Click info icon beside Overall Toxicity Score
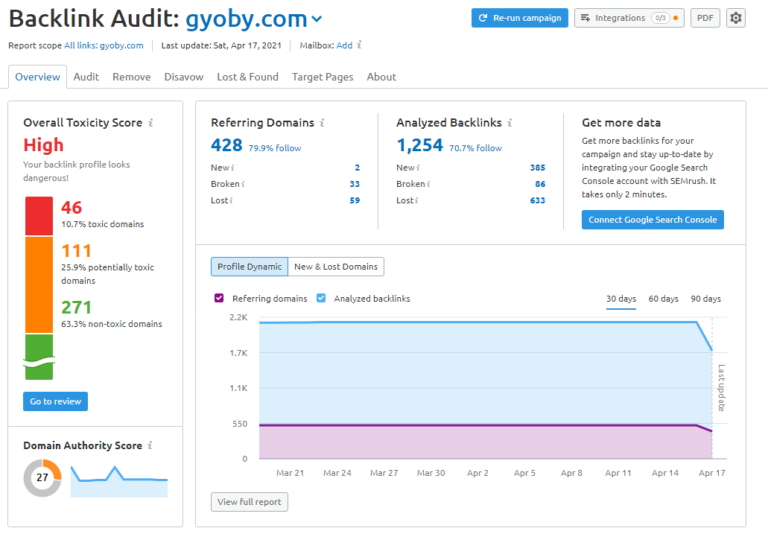This screenshot has height=534, width=768. (x=150, y=122)
